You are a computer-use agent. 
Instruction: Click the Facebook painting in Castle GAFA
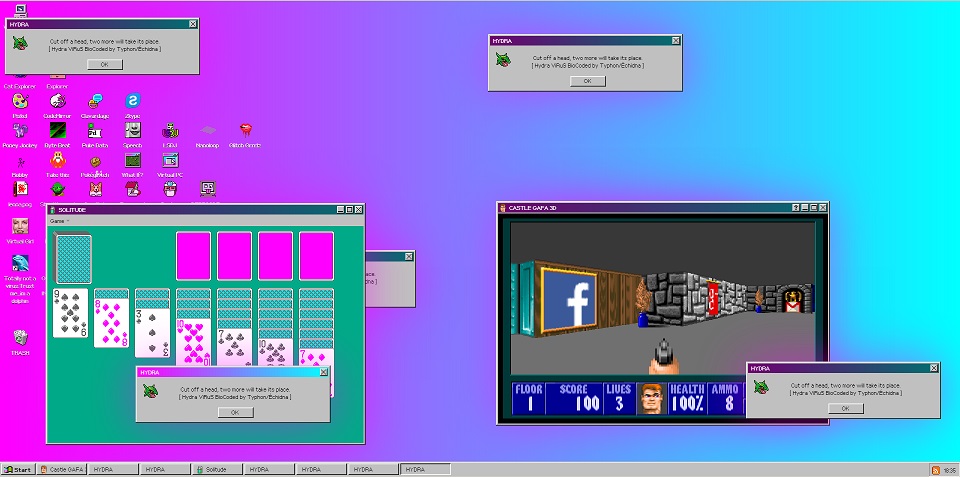point(569,300)
